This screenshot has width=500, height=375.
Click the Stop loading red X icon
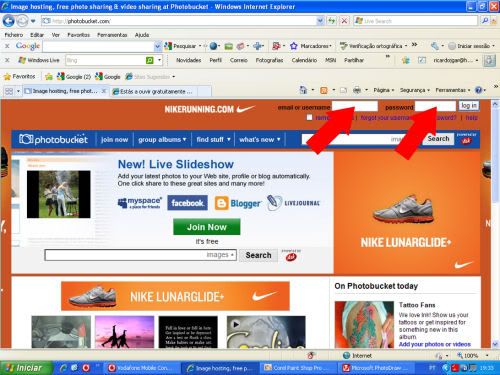click(344, 21)
